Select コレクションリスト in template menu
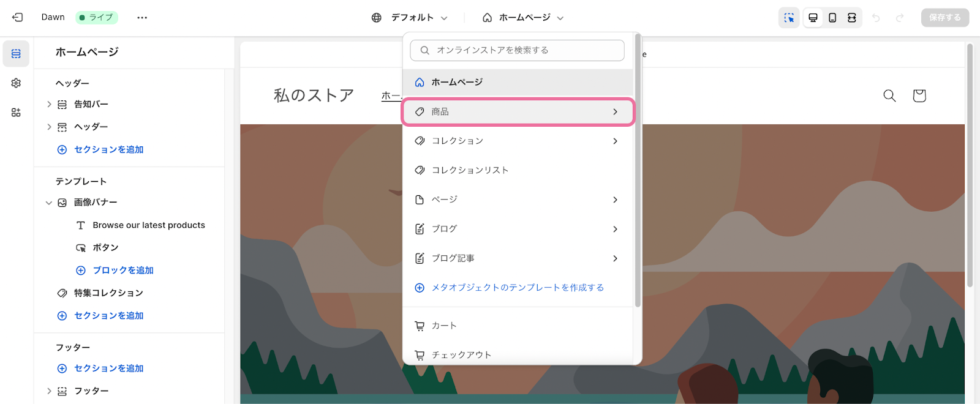980x404 pixels. pos(518,170)
